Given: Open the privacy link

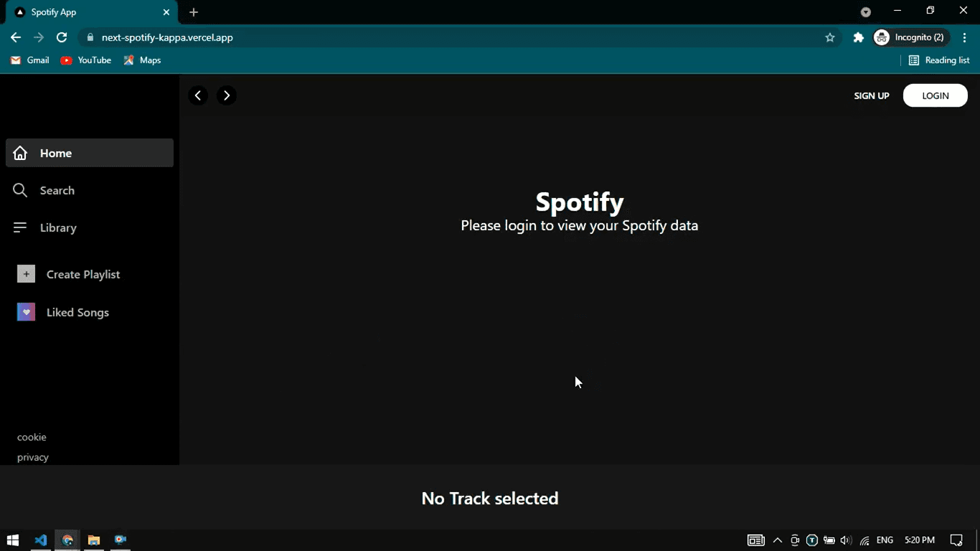Looking at the screenshot, I should click(33, 457).
